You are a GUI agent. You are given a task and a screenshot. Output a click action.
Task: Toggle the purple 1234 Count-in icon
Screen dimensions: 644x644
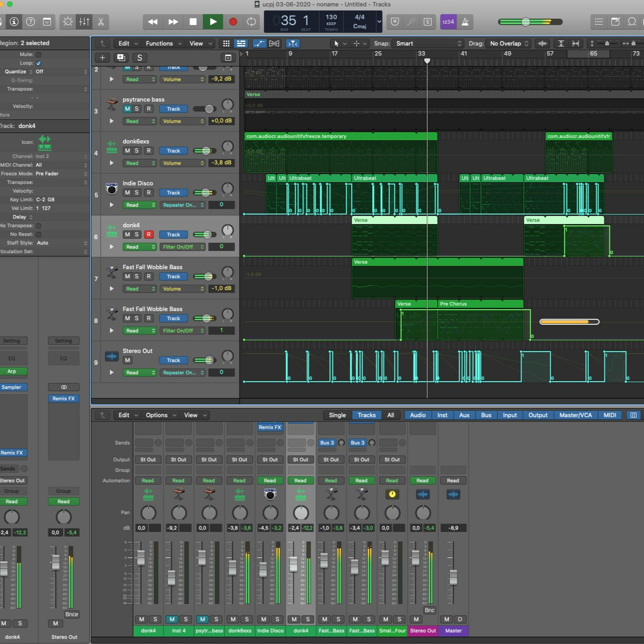[448, 22]
